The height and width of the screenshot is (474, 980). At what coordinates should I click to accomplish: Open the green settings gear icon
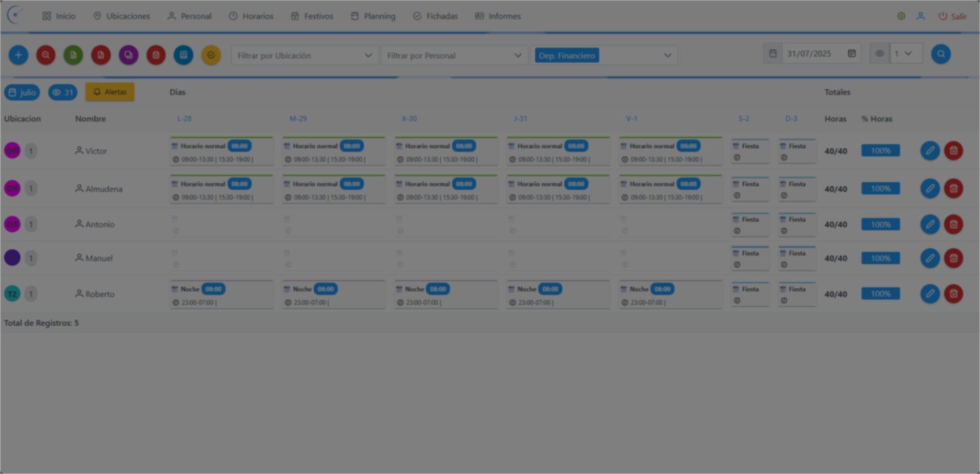point(901,16)
